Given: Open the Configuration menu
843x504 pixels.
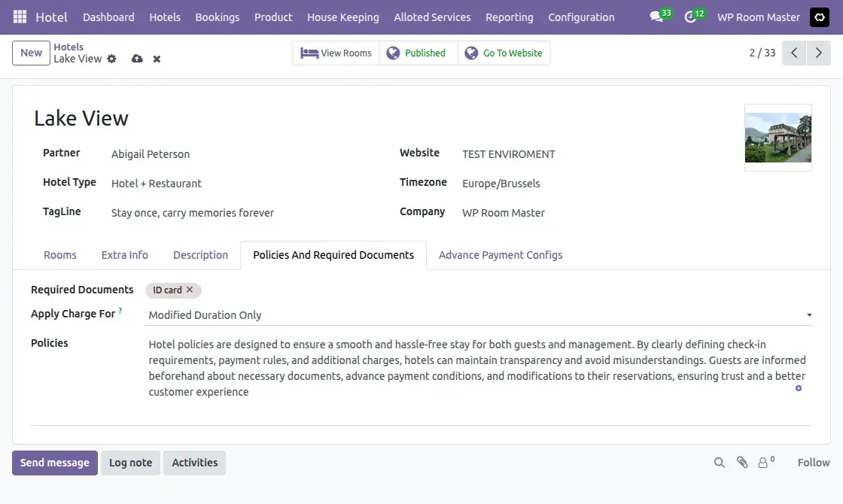Looking at the screenshot, I should pos(580,17).
